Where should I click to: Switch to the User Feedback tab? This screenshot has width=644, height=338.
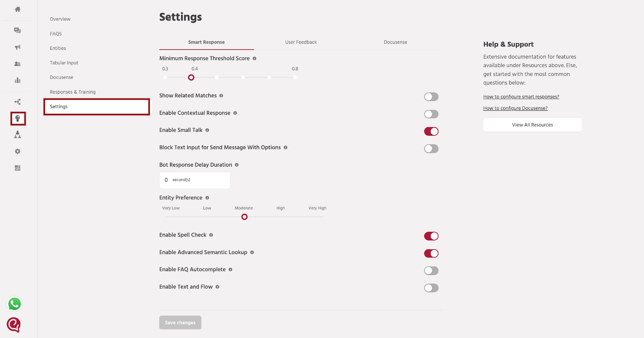(301, 42)
